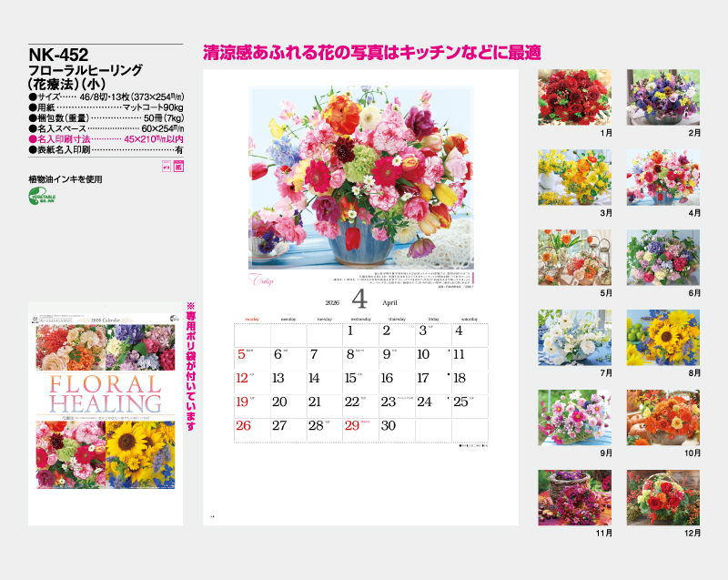Click the 12月 month label

pyautogui.click(x=693, y=533)
